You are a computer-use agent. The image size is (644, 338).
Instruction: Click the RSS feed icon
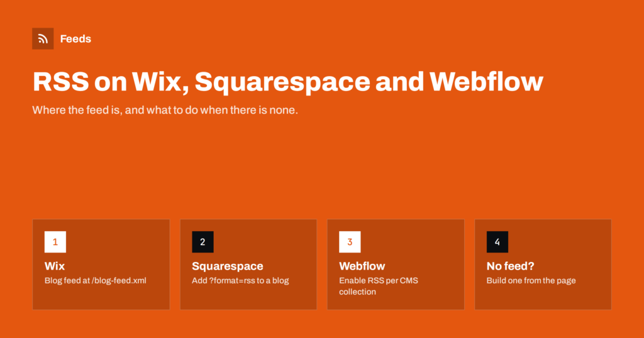pos(43,38)
